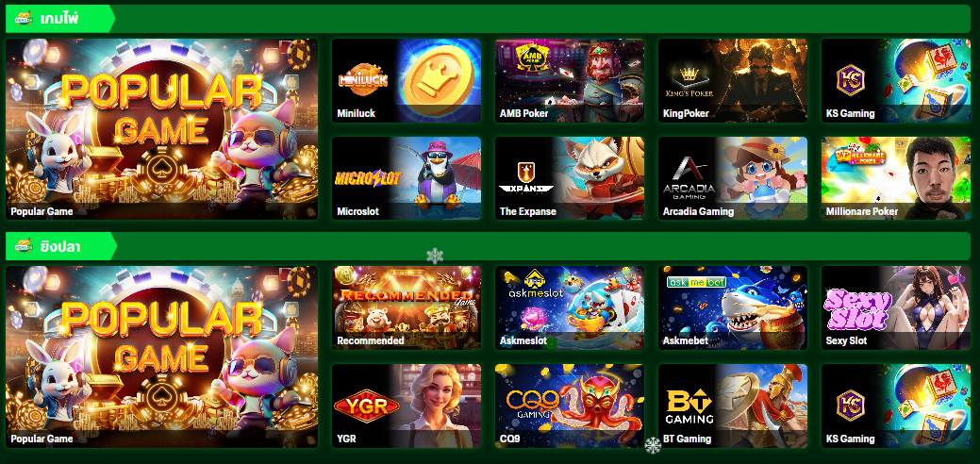Viewport: 980px width, 464px height.
Task: Launch the Microslot provider
Action: [x=407, y=178]
